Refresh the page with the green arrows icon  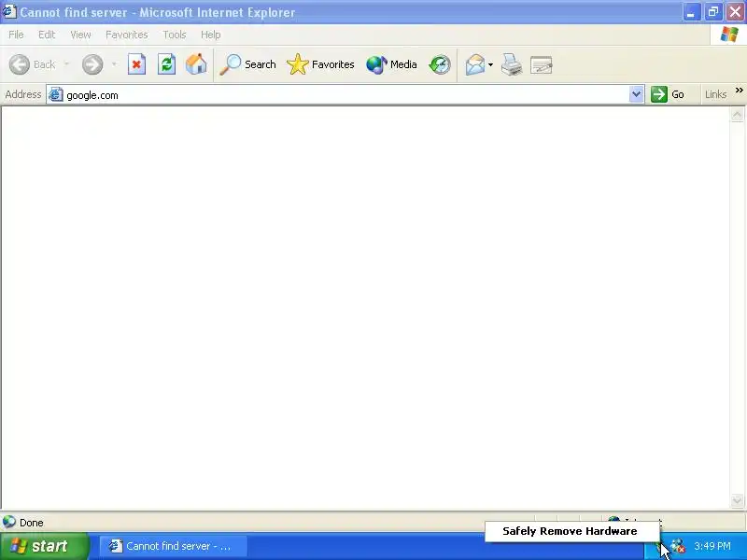[167, 64]
